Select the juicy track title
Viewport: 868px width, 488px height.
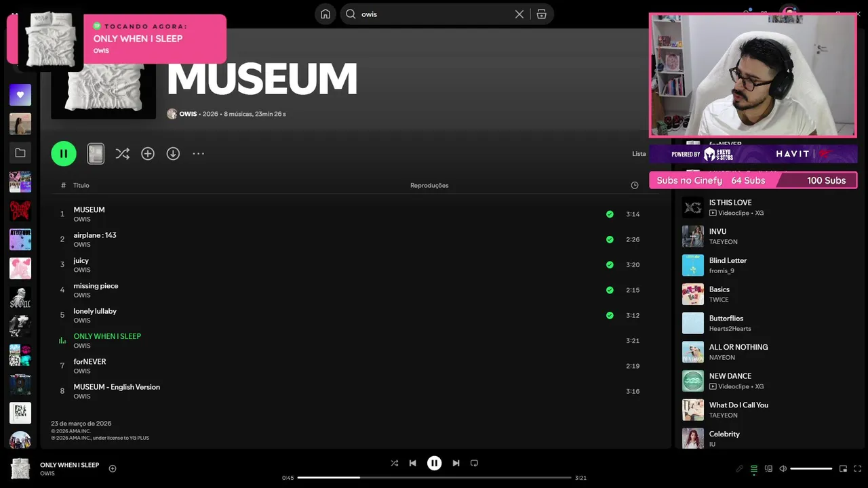click(x=81, y=260)
